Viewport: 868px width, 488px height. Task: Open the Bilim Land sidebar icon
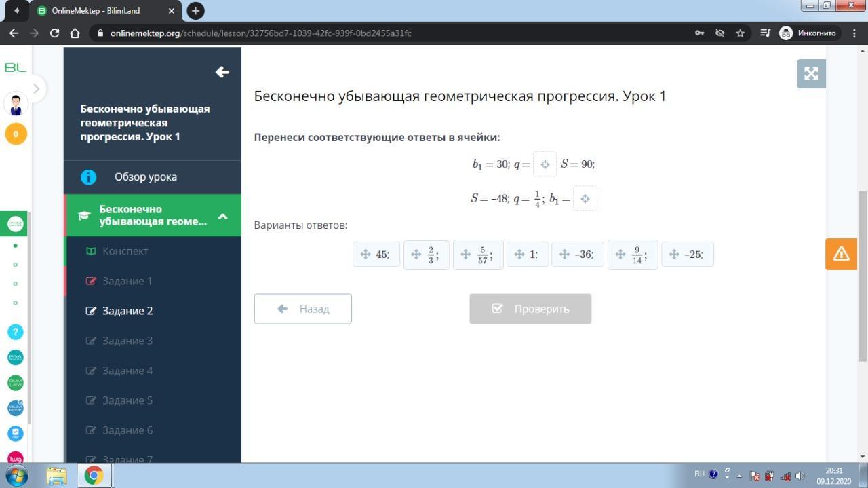point(16,383)
